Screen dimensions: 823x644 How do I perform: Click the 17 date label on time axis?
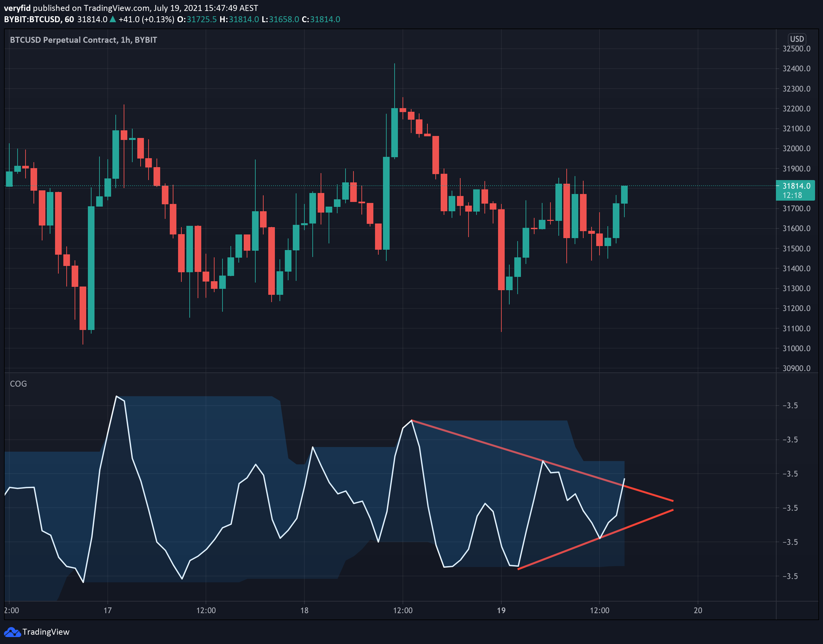tap(108, 611)
